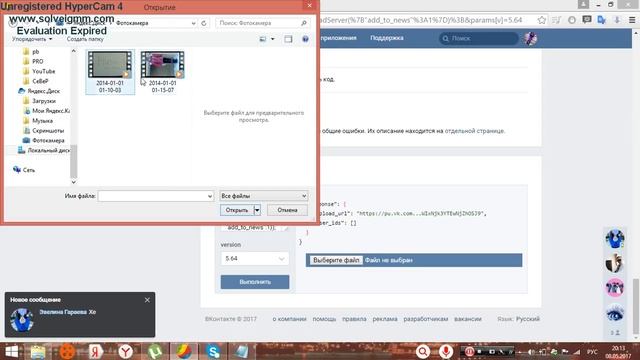
Task: Open File Explorer from taskbar
Action: pyautogui.click(x=38, y=351)
